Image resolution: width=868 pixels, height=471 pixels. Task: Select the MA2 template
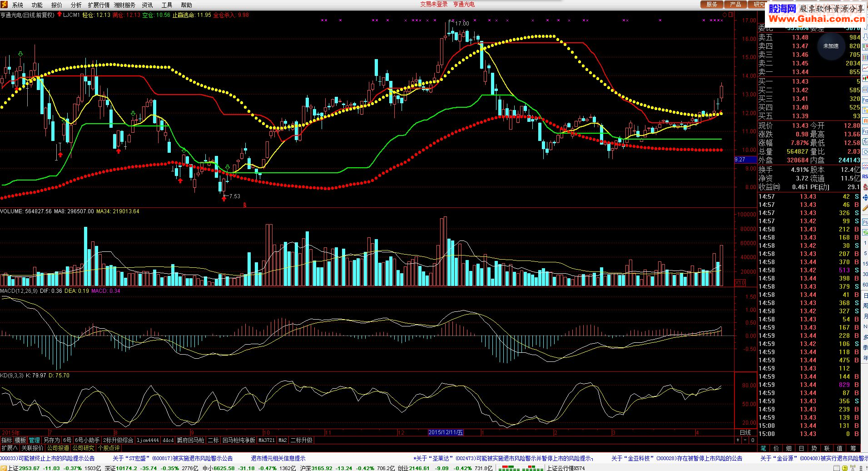(283, 440)
